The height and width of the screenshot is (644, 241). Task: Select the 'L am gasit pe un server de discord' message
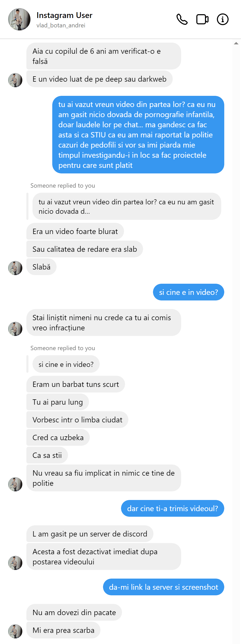click(x=90, y=534)
